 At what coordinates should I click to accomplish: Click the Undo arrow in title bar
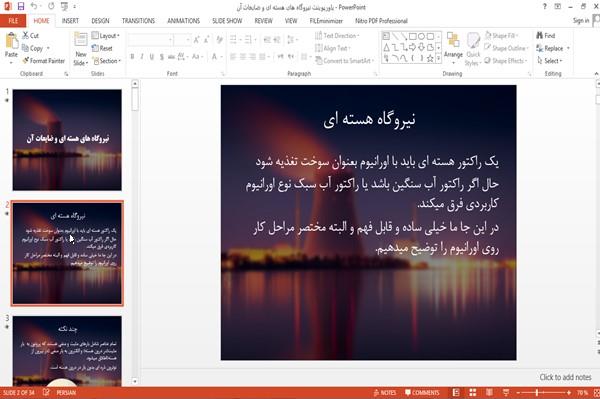[x=34, y=6]
